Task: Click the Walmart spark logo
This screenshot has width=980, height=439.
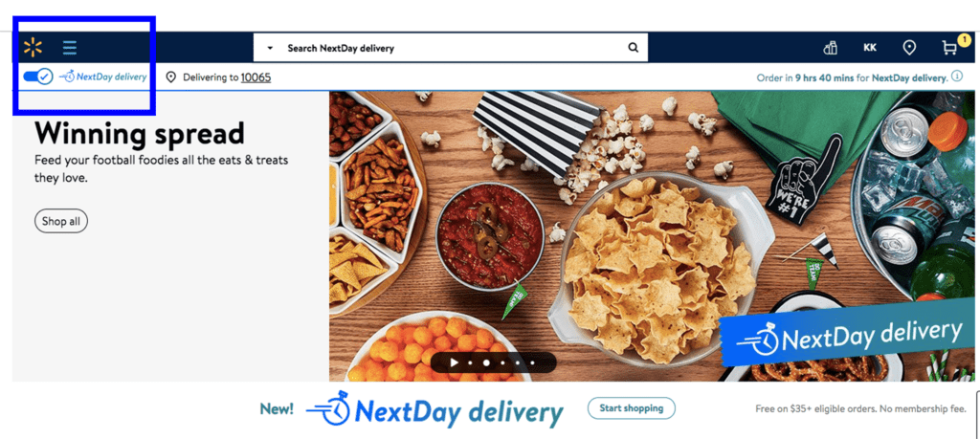Action: [33, 48]
